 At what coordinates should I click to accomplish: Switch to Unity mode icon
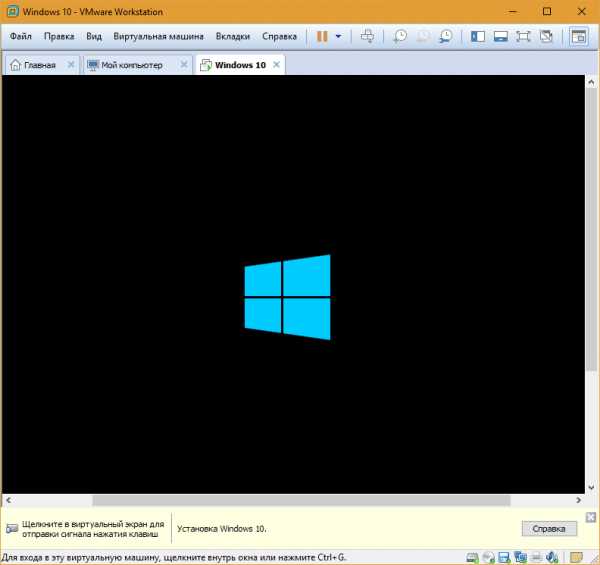click(x=546, y=36)
